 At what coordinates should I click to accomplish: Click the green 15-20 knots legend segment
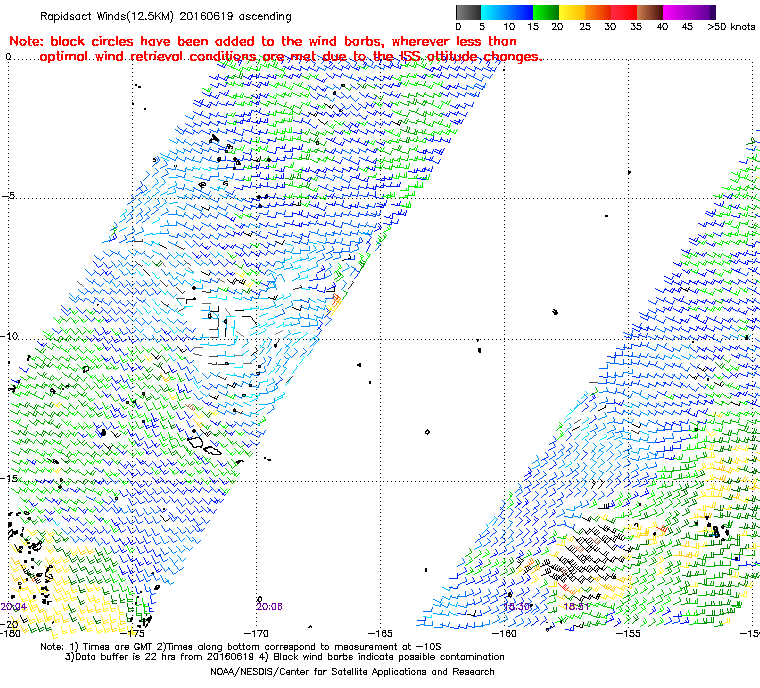(546, 12)
